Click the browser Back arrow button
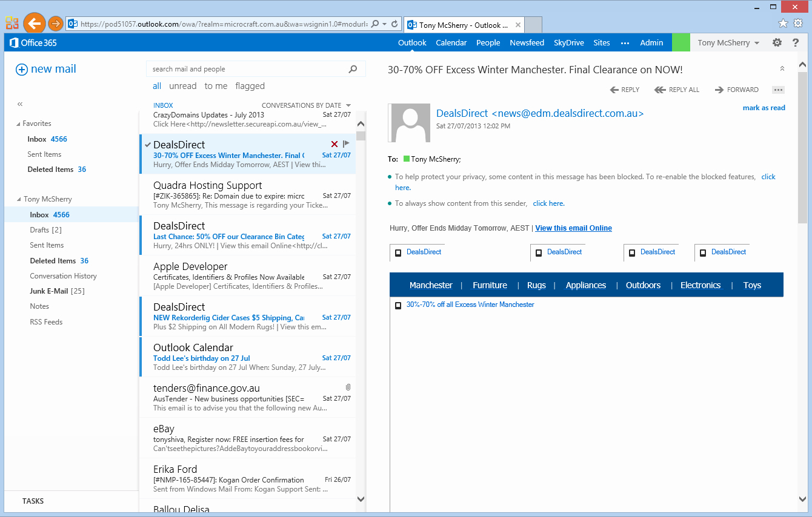The width and height of the screenshot is (812, 517). 35,24
